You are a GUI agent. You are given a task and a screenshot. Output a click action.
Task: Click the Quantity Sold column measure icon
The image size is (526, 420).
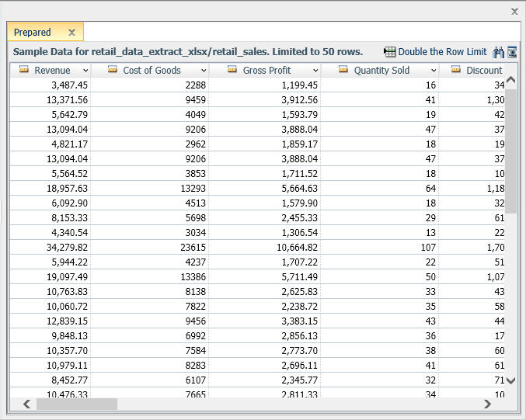343,69
